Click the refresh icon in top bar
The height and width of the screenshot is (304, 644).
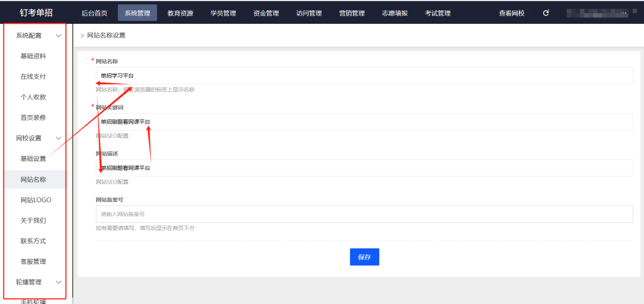click(x=546, y=13)
